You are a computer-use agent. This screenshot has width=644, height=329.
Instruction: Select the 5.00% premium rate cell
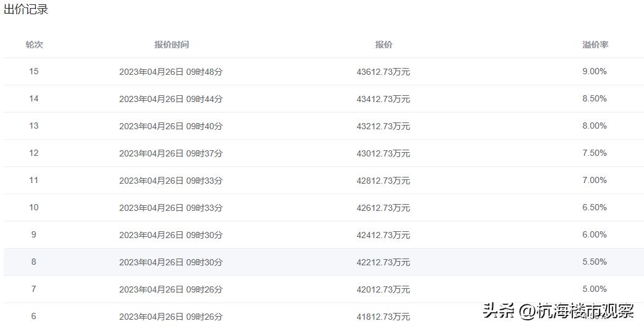point(595,289)
